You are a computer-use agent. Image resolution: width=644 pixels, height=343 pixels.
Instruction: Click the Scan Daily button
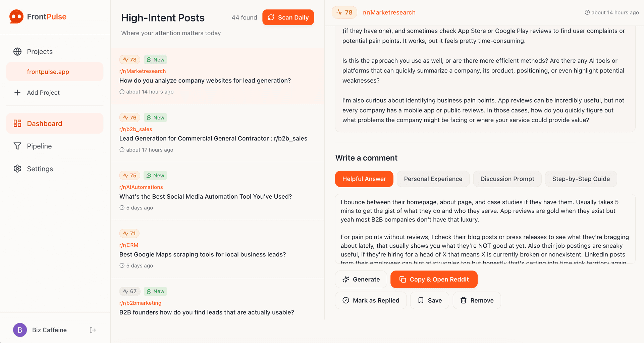pyautogui.click(x=288, y=17)
